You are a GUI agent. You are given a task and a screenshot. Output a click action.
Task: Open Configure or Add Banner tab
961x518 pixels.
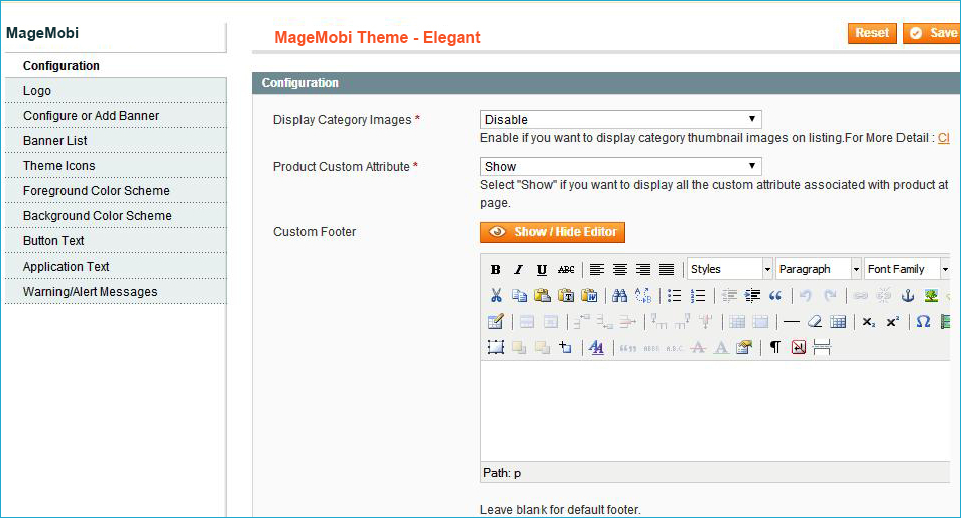click(x=116, y=116)
